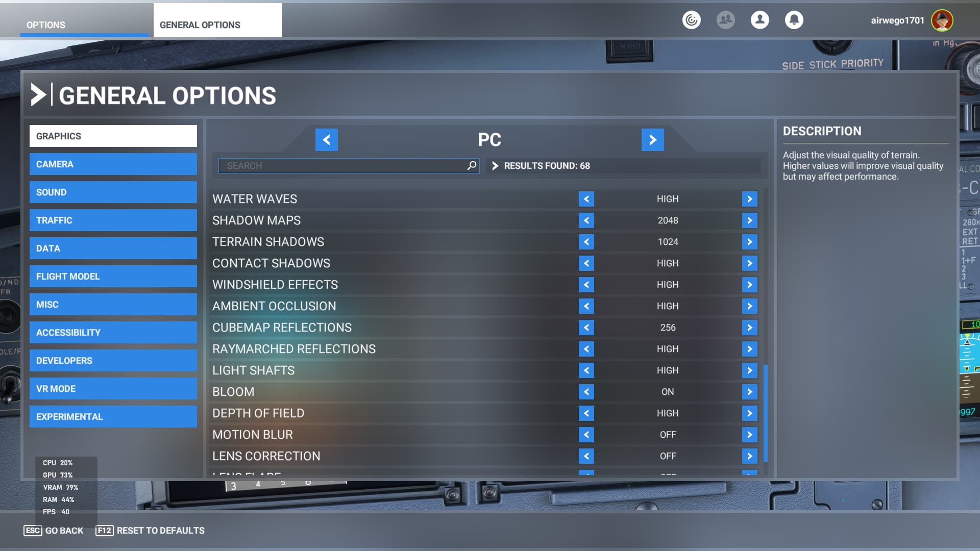Viewport: 980px width, 551px height.
Task: Decrease Cubemap Reflections value
Action: [x=586, y=328]
